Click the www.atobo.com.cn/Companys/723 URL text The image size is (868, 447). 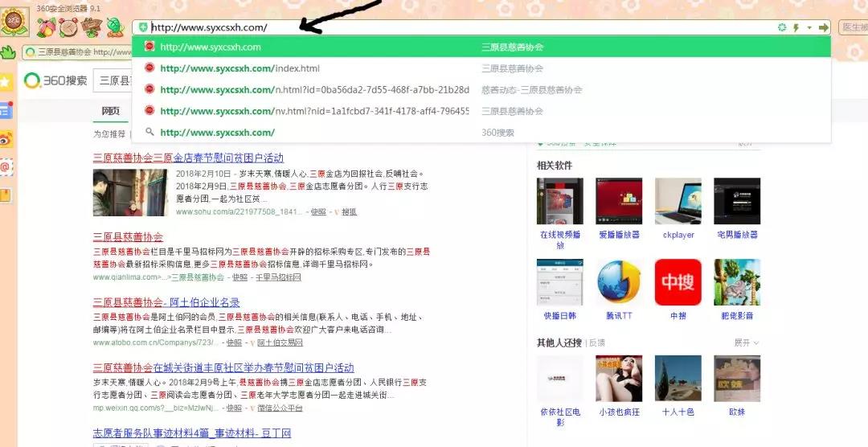tap(156, 342)
